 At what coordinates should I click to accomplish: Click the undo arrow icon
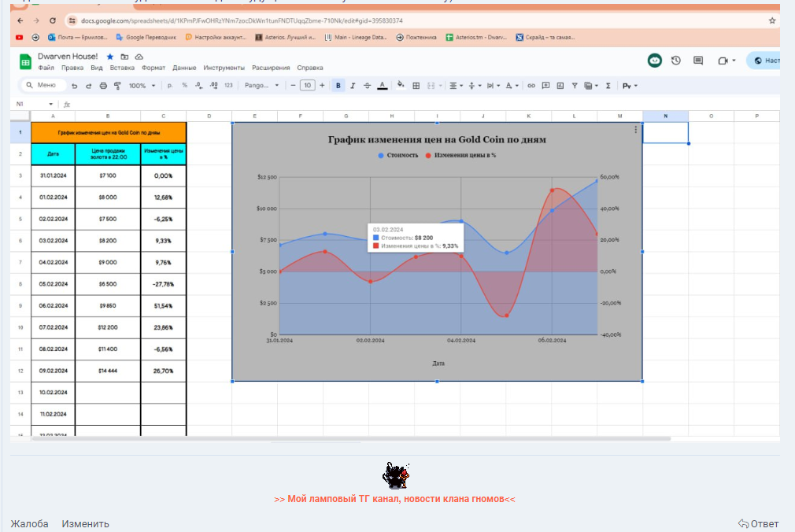75,85
